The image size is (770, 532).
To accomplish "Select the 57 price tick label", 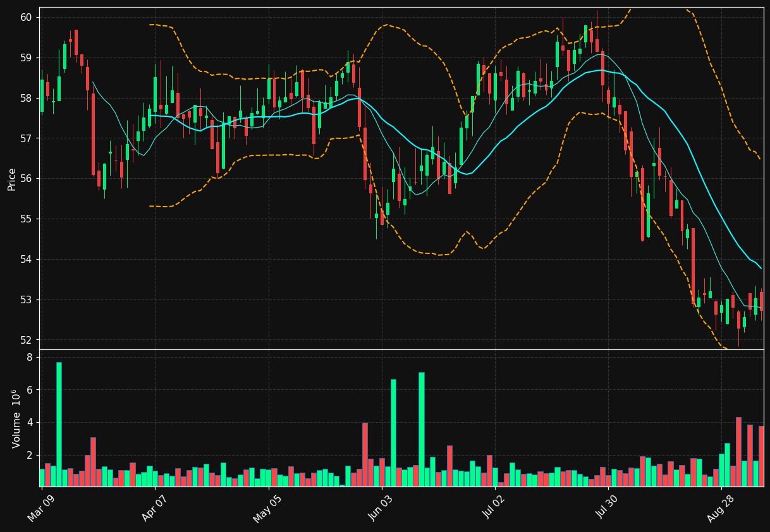I will [26, 138].
